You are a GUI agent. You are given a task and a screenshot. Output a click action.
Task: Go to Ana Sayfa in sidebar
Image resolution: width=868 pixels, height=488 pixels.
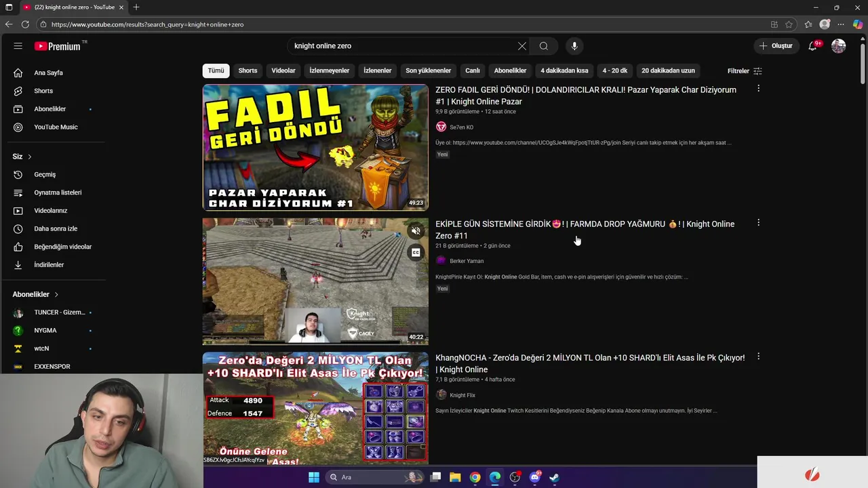pyautogui.click(x=48, y=73)
